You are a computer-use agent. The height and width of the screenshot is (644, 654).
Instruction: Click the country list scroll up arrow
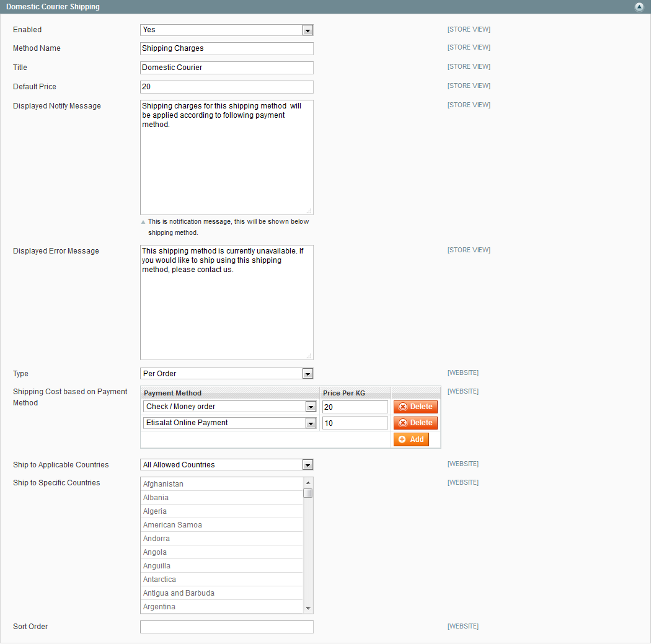[308, 483]
